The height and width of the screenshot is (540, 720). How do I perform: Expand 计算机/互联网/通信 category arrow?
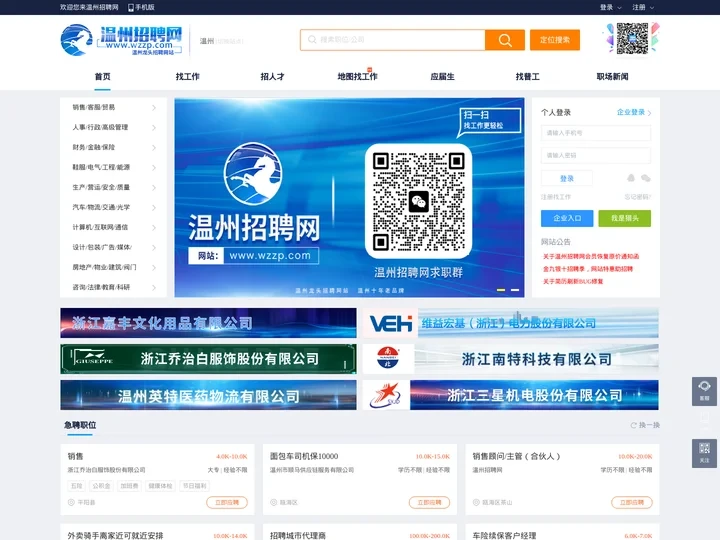coord(154,227)
